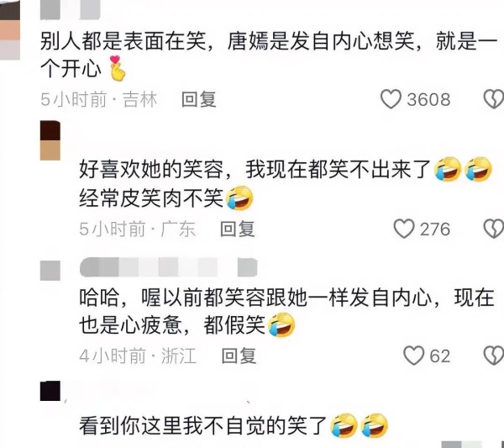Image resolution: width=504 pixels, height=448 pixels.
Task: Reply to the 浙江 comment via 回复
Action: [239, 356]
